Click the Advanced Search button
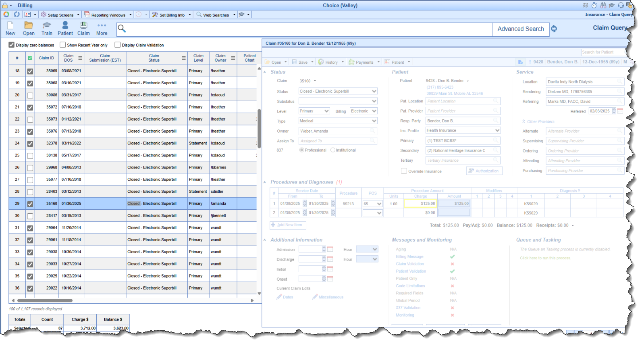The height and width of the screenshot is (346, 644). (x=521, y=29)
